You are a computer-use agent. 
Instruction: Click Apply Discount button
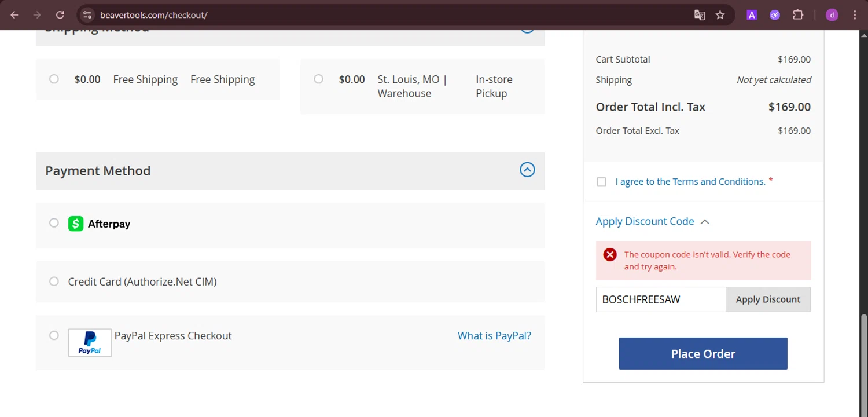768,299
